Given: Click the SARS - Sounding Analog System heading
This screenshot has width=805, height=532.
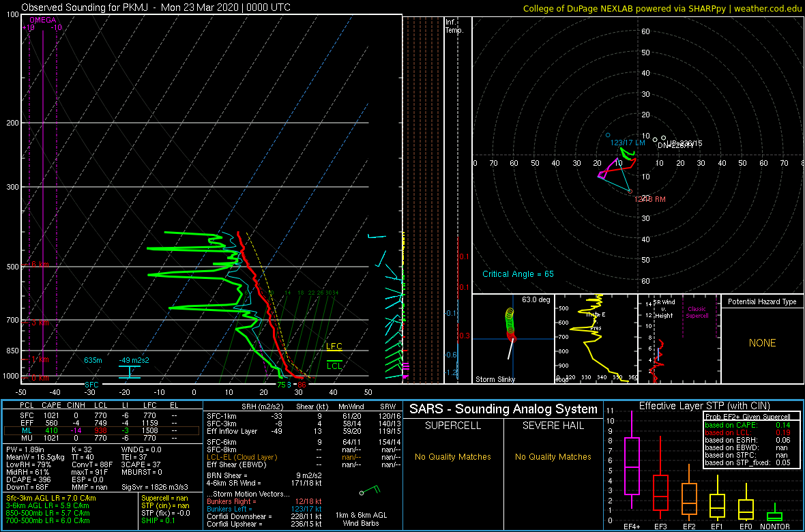Looking at the screenshot, I should pos(503,409).
